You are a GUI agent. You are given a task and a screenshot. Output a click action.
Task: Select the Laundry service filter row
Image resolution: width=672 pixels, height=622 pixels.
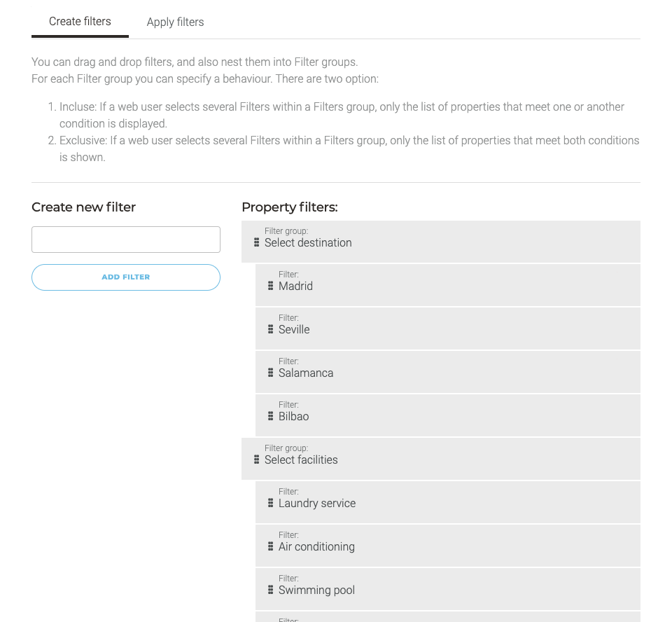pos(448,502)
